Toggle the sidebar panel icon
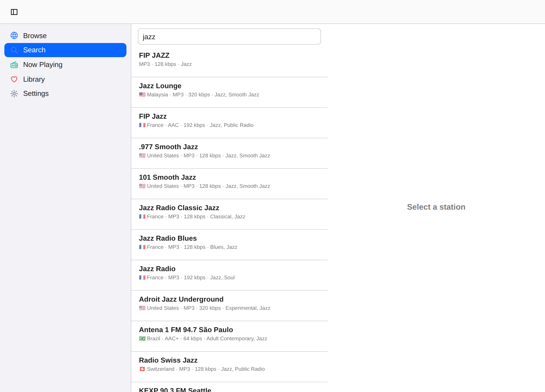The height and width of the screenshot is (392, 545). 14,12
